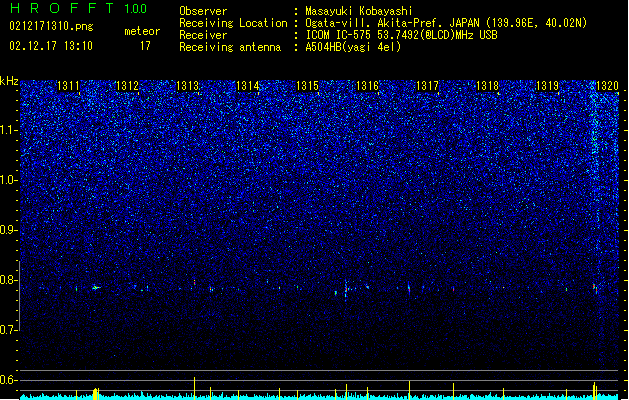Click the file name 0212171310.png

click(x=51, y=27)
